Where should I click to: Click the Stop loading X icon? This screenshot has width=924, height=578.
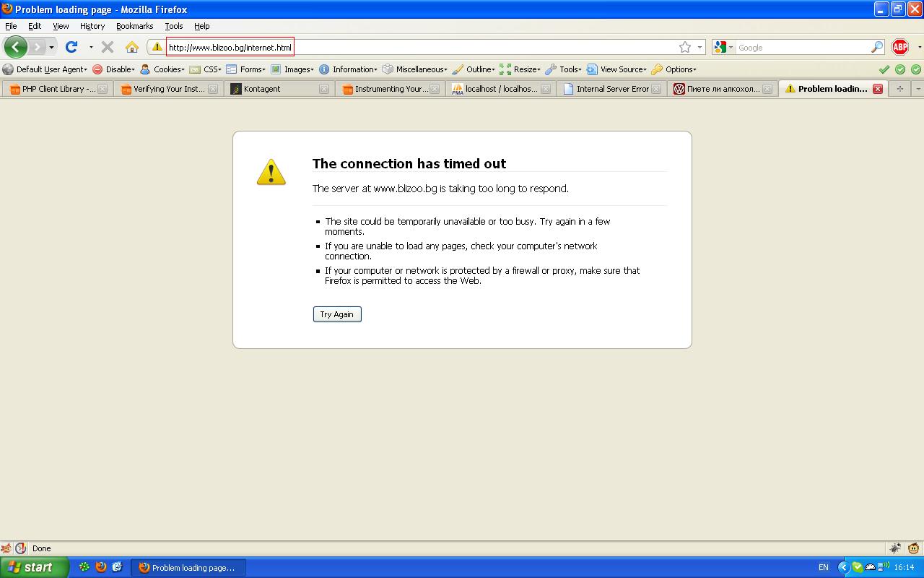click(x=108, y=47)
